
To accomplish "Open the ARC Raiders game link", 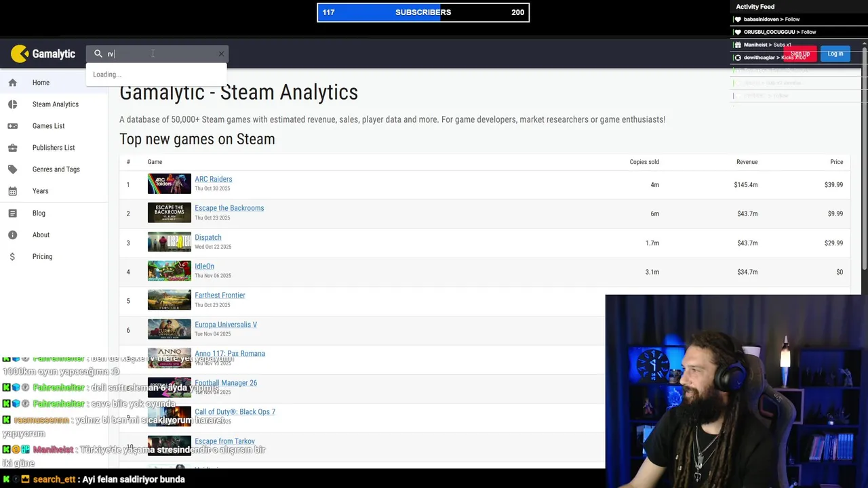I will pyautogui.click(x=214, y=179).
